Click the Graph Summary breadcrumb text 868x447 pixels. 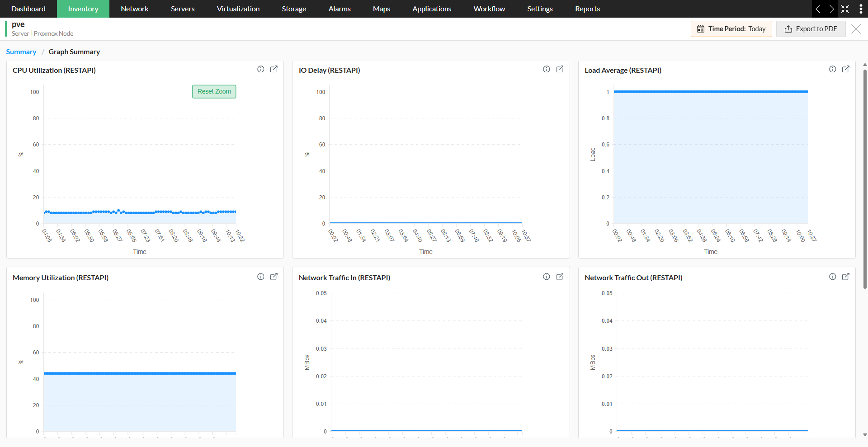point(74,52)
